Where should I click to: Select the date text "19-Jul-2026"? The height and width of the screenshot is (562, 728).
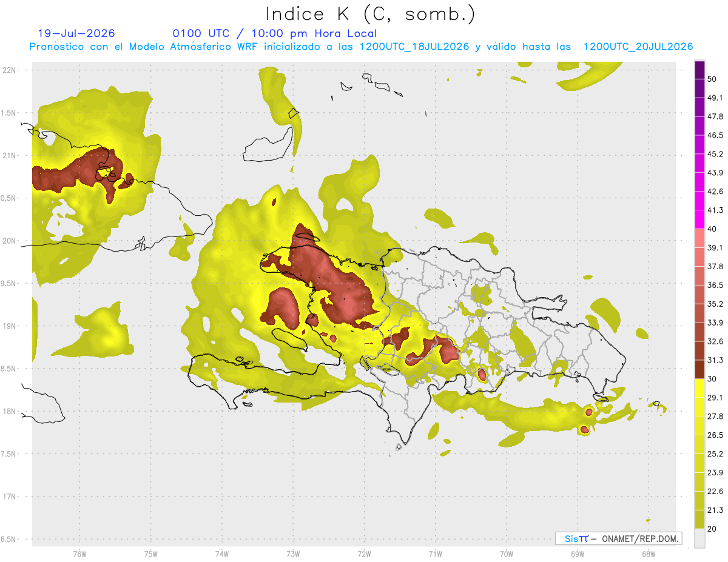(76, 33)
